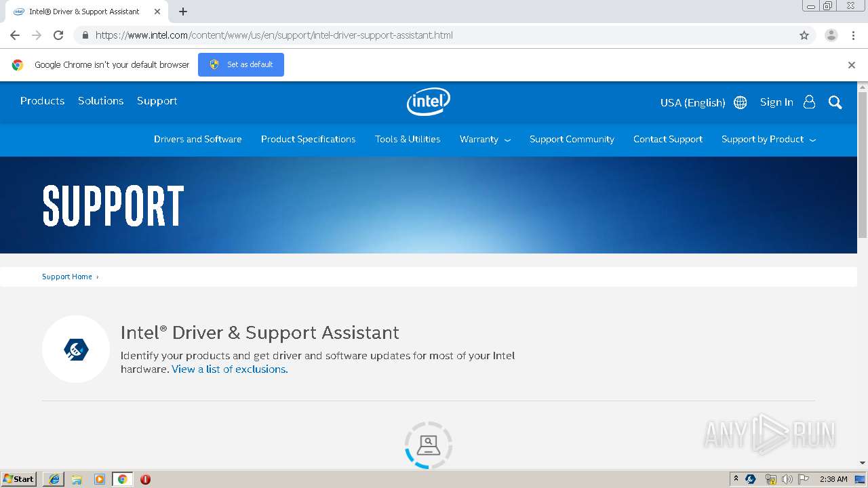Reload the page with the refresh icon
The width and height of the screenshot is (868, 488).
click(58, 35)
